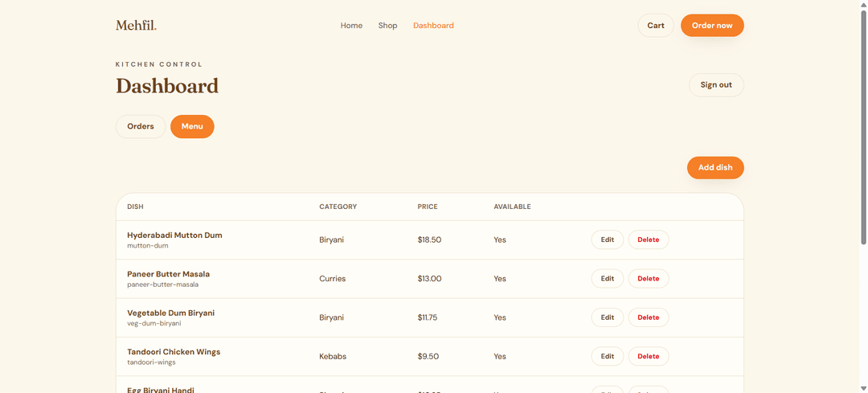Image resolution: width=868 pixels, height=393 pixels.
Task: Click the DISH column header
Action: [x=135, y=207]
